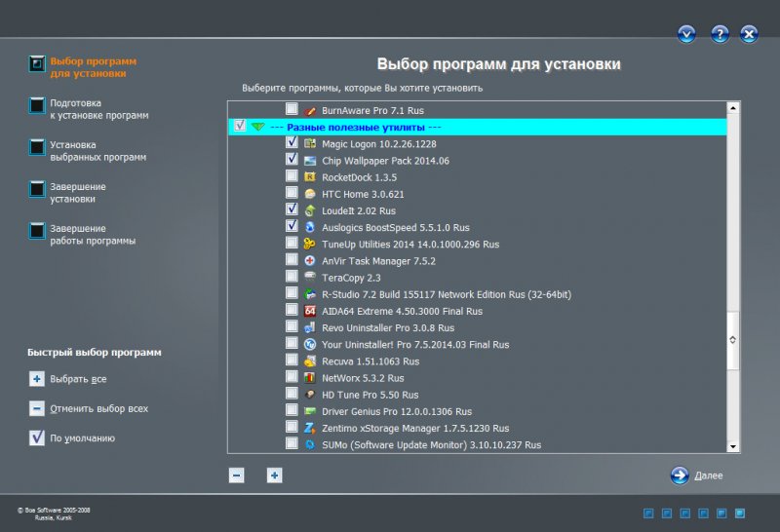Click the HD Tune Pro icon
Screen dimensions: 780x532
310,395
